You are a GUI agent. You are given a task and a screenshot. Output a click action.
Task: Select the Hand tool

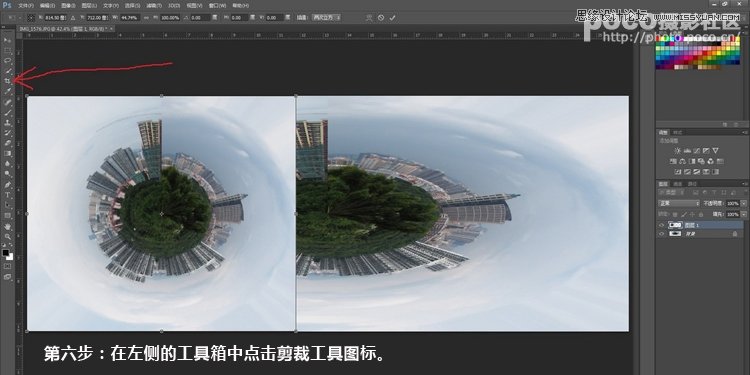(8, 227)
